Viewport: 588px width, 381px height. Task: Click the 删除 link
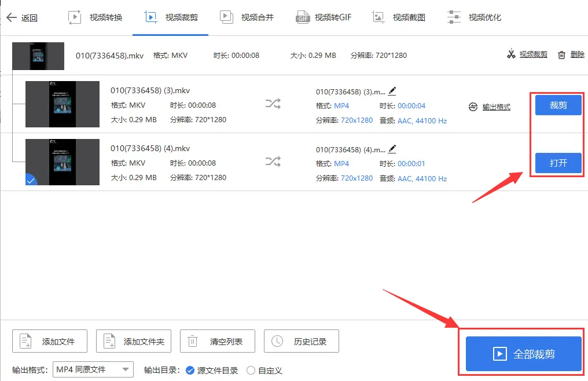(577, 54)
